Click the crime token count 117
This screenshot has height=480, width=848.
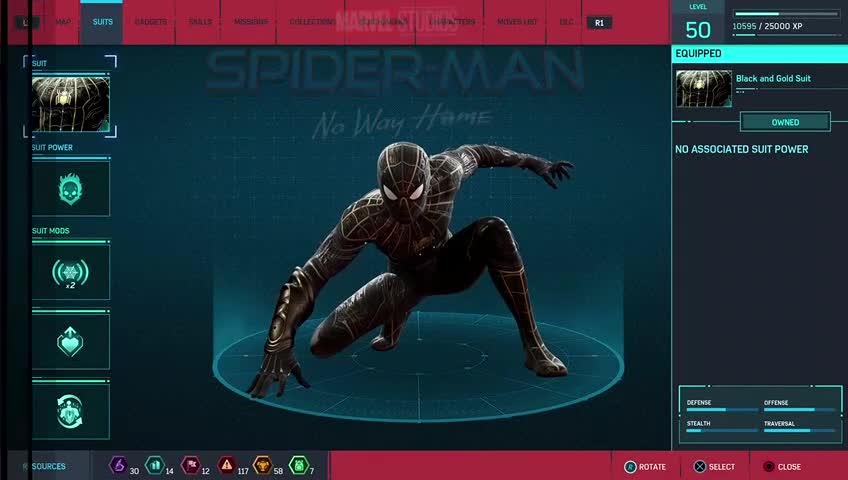243,471
